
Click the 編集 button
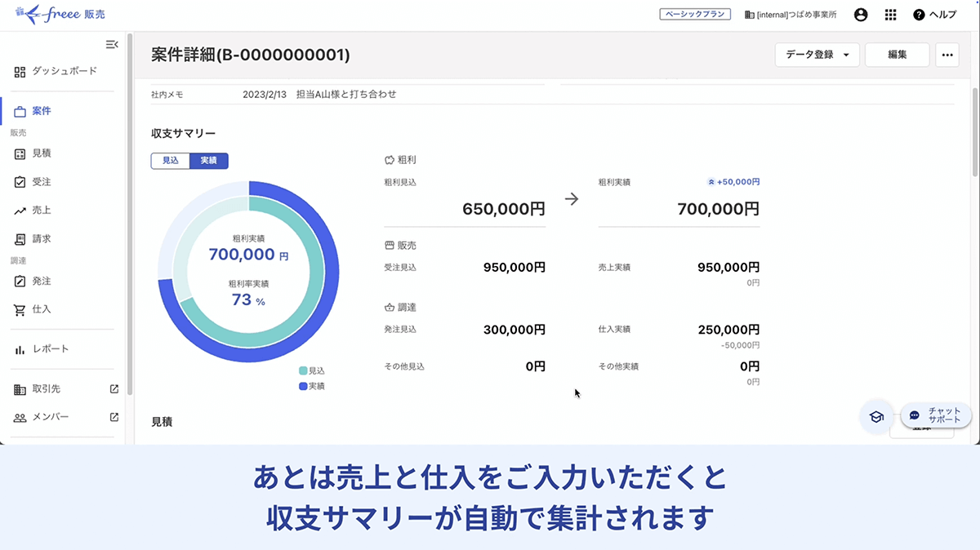pyautogui.click(x=897, y=55)
